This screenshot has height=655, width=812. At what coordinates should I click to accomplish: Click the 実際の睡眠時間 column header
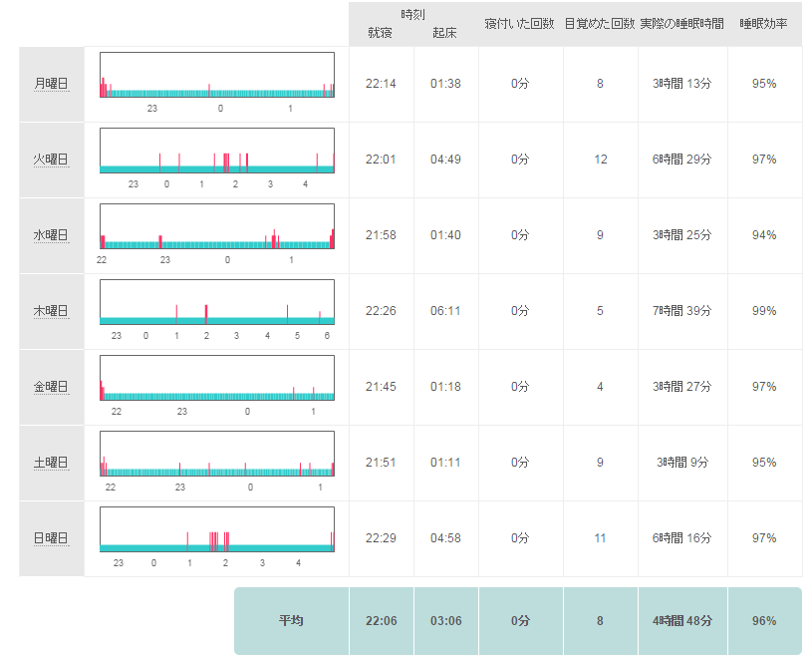click(682, 24)
